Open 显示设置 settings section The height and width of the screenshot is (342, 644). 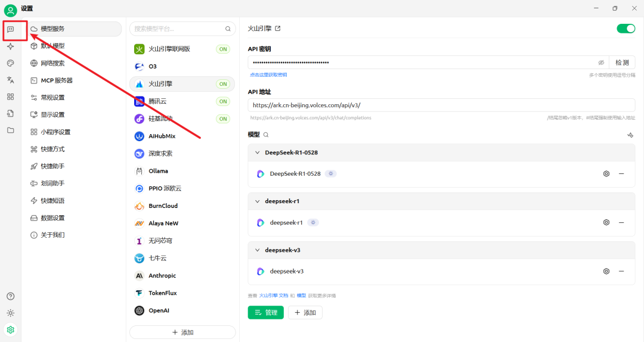click(75, 114)
